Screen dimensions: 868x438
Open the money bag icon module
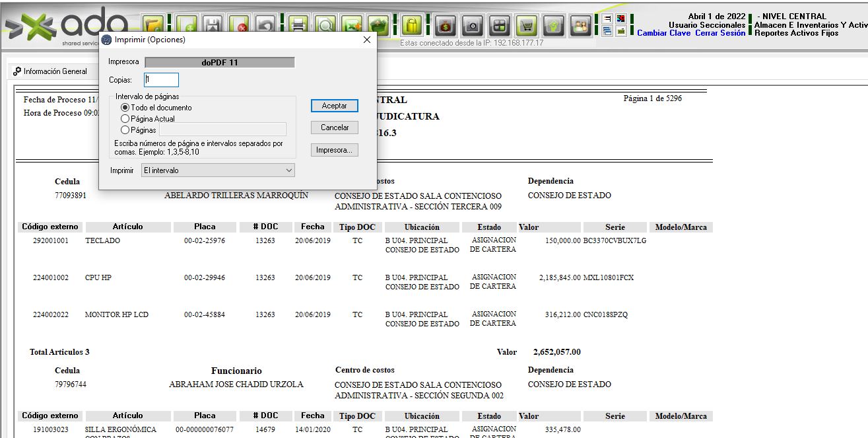click(x=446, y=25)
